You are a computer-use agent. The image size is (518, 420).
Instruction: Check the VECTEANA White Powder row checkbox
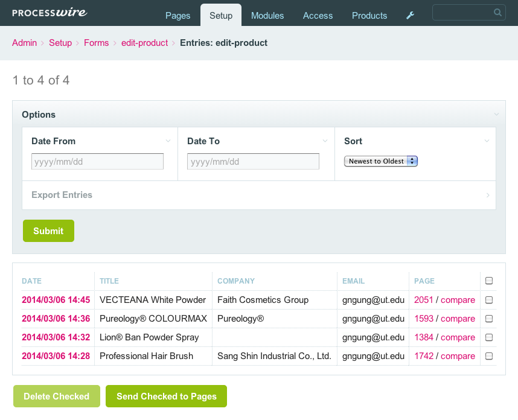point(489,300)
